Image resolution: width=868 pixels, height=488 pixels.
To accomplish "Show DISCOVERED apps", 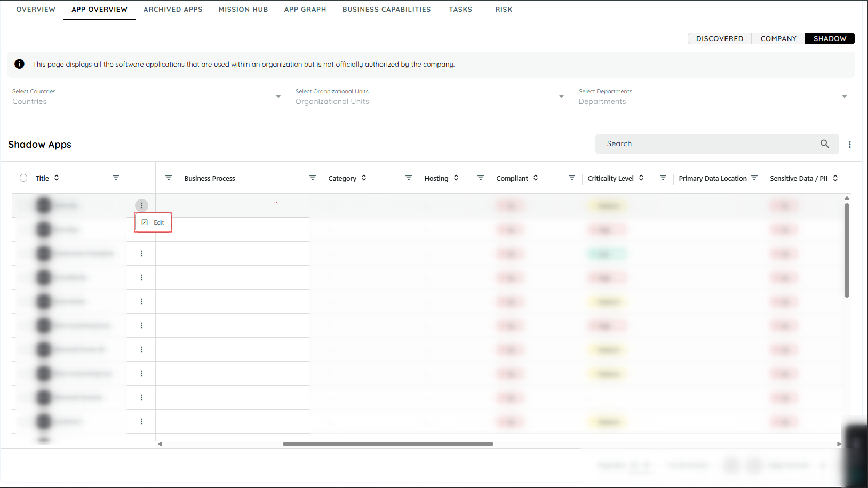I will coord(720,38).
